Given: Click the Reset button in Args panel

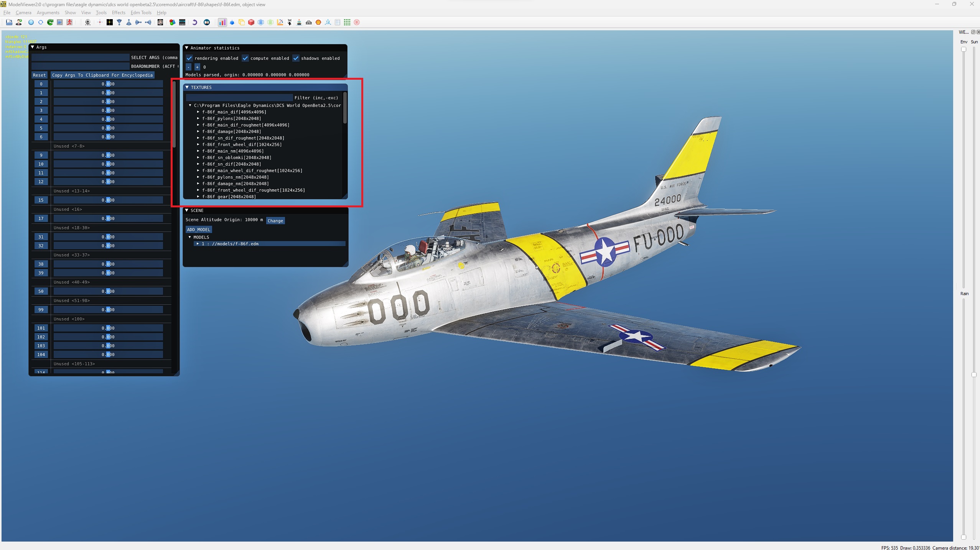Looking at the screenshot, I should 39,75.
